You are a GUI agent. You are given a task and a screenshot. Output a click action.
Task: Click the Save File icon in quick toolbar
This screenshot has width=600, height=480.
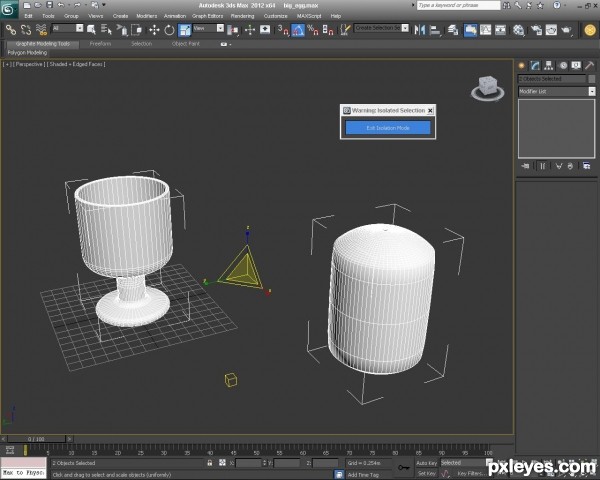(x=49, y=5)
